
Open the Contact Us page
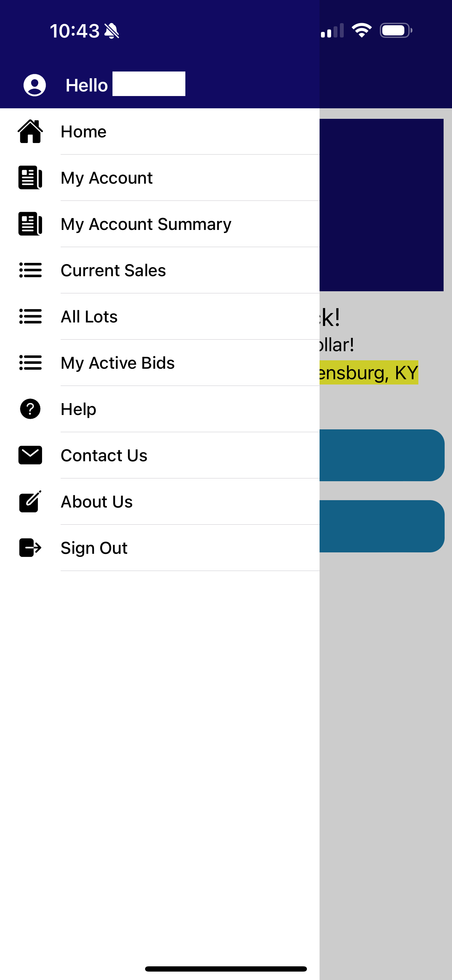point(160,455)
